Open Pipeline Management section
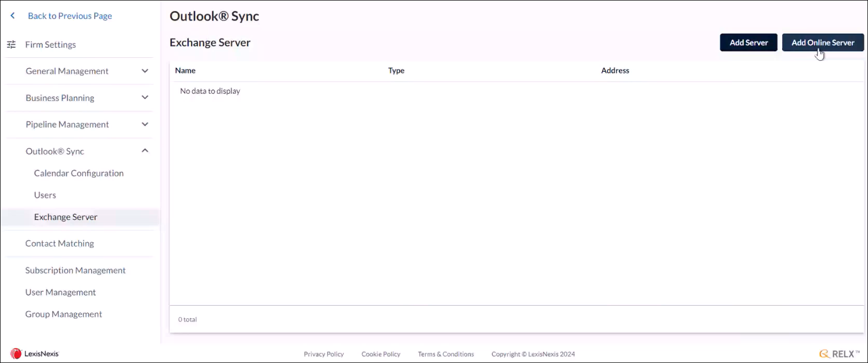The image size is (868, 363). 67,124
